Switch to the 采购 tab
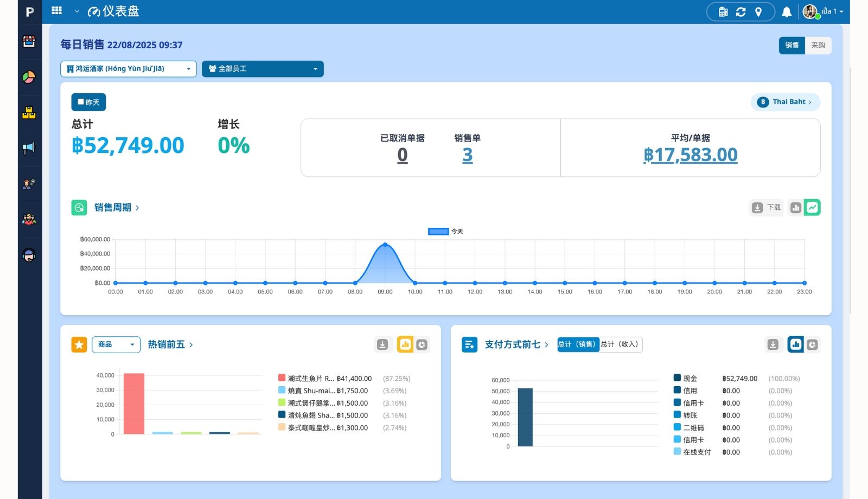The image size is (868, 499). (818, 46)
